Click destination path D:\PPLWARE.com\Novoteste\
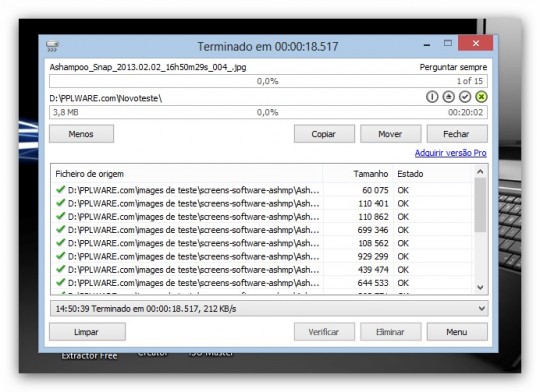 point(106,99)
